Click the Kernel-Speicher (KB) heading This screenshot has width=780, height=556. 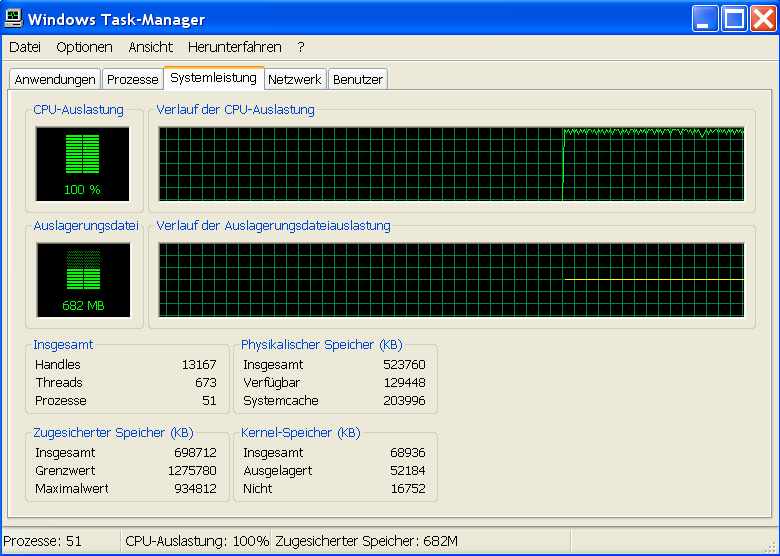click(300, 433)
